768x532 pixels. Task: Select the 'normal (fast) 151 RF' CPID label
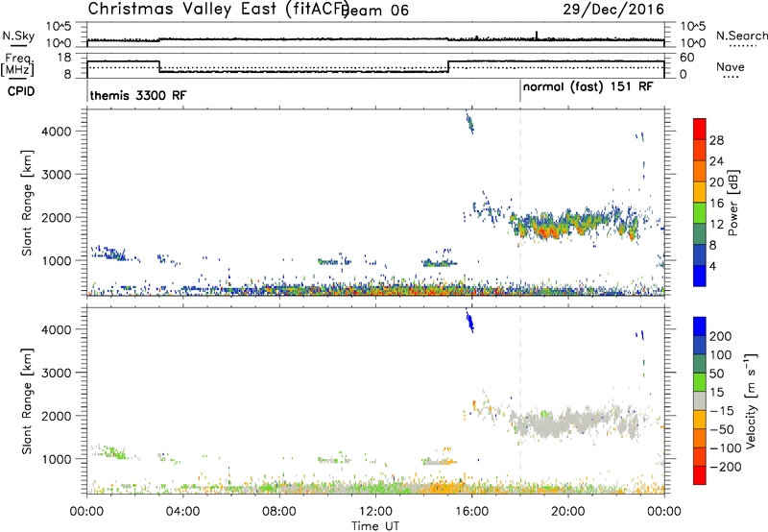588,87
